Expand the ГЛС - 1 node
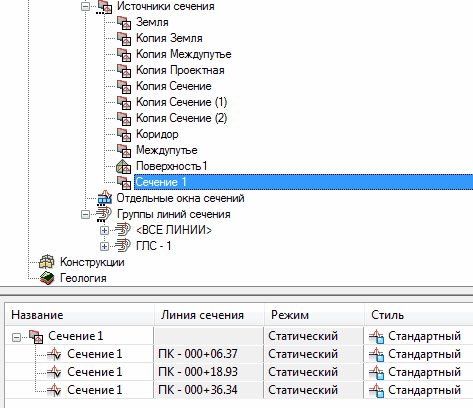 coord(104,246)
